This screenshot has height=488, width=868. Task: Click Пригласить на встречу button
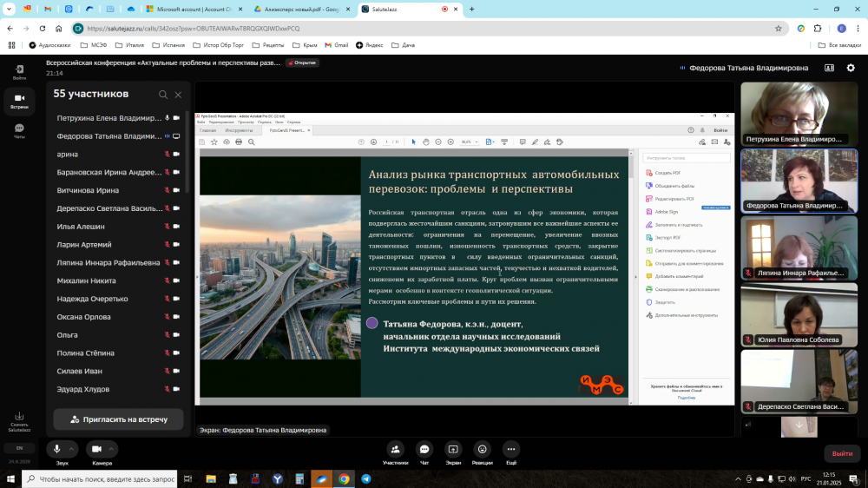pos(118,419)
